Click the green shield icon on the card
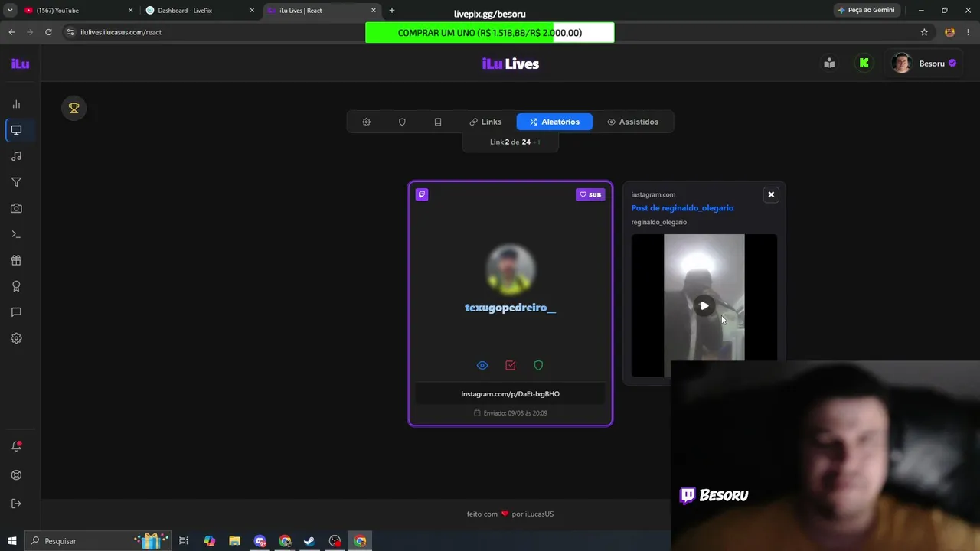 538,366
